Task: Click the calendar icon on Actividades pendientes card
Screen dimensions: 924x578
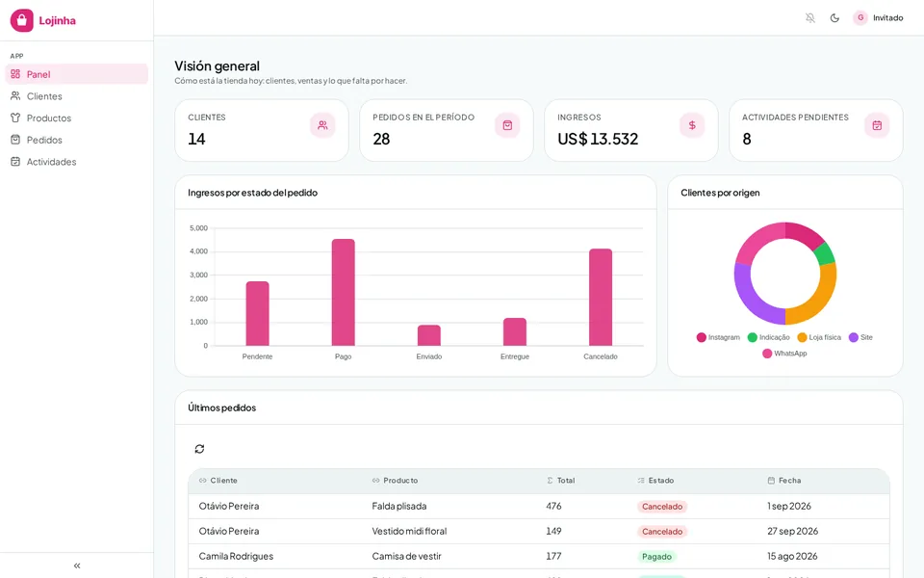Action: tap(877, 125)
